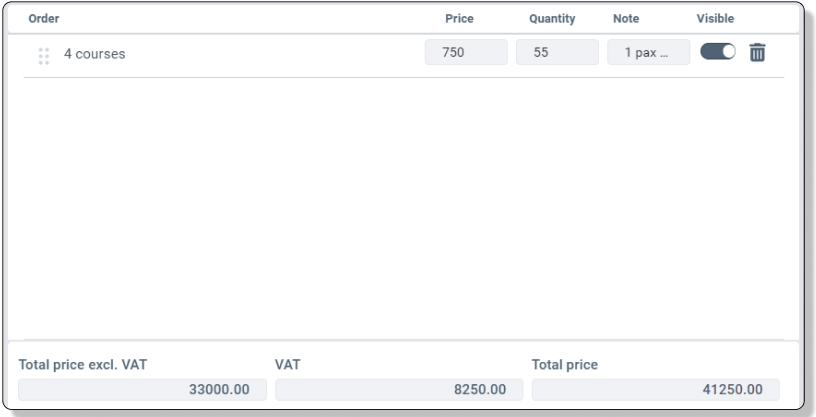Focus the VAT amount field showing 8250.00

click(399, 390)
